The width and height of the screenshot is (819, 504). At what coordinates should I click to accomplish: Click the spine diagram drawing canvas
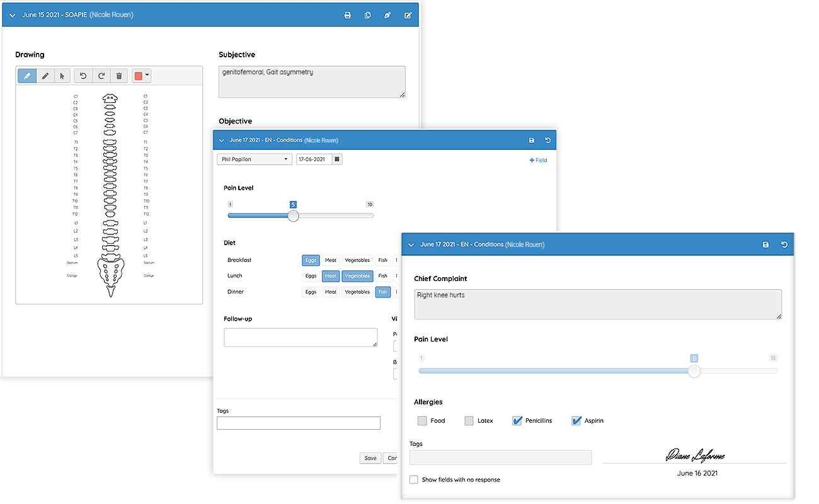(x=109, y=195)
